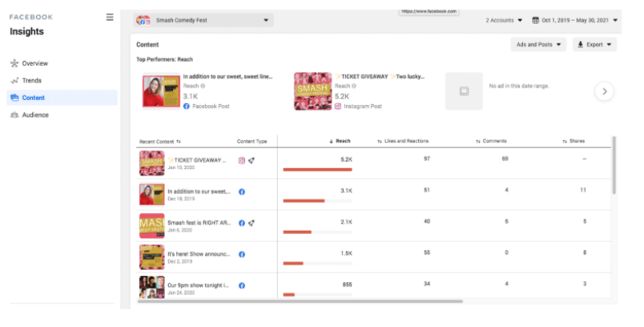This screenshot has height=327, width=644.
Task: Click the Smash Comedy Fest account avatar icon
Action: pyautogui.click(x=143, y=20)
